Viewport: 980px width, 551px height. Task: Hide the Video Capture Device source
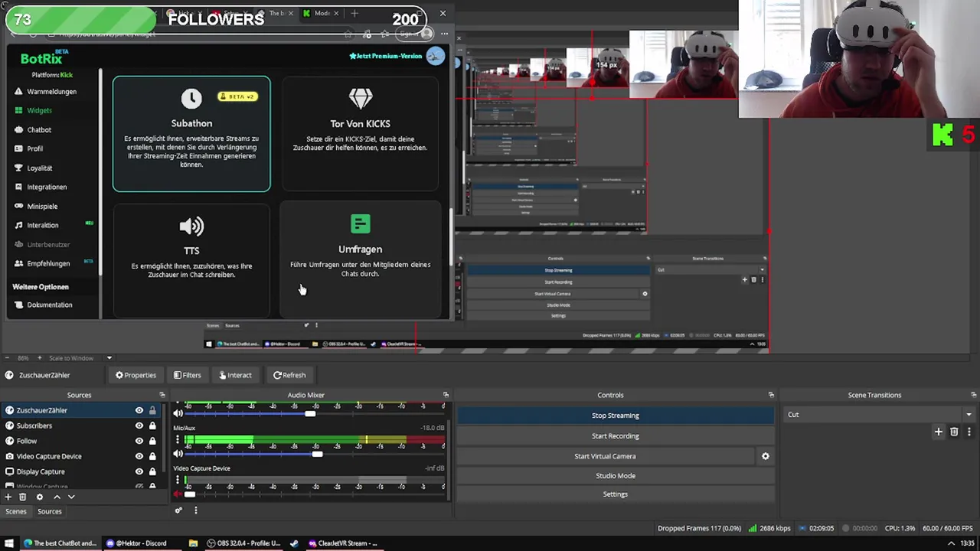point(139,456)
